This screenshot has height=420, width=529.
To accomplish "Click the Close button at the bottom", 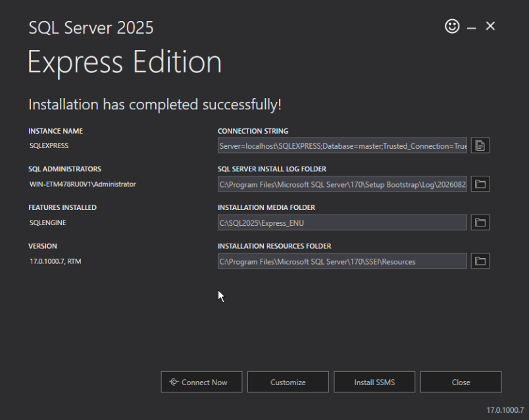I will click(461, 382).
